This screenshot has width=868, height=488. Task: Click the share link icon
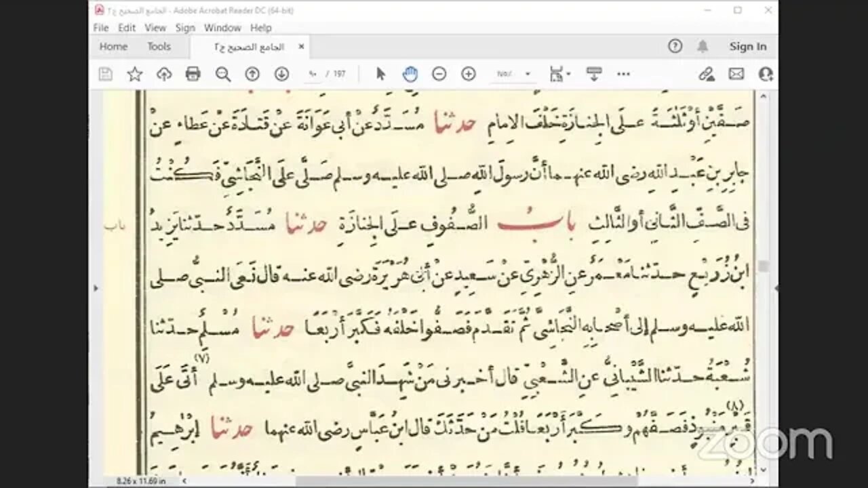(707, 74)
